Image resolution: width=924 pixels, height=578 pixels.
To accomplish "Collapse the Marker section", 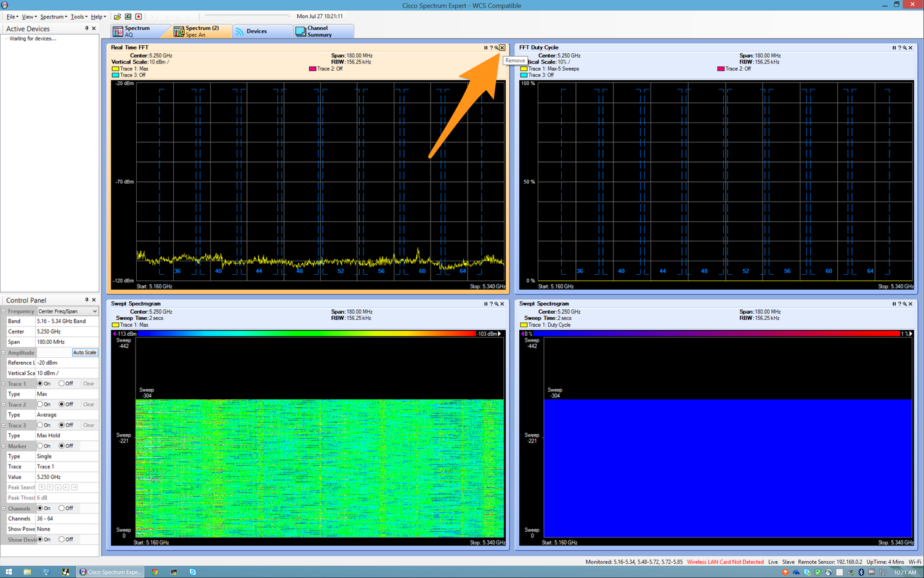I will 4,446.
